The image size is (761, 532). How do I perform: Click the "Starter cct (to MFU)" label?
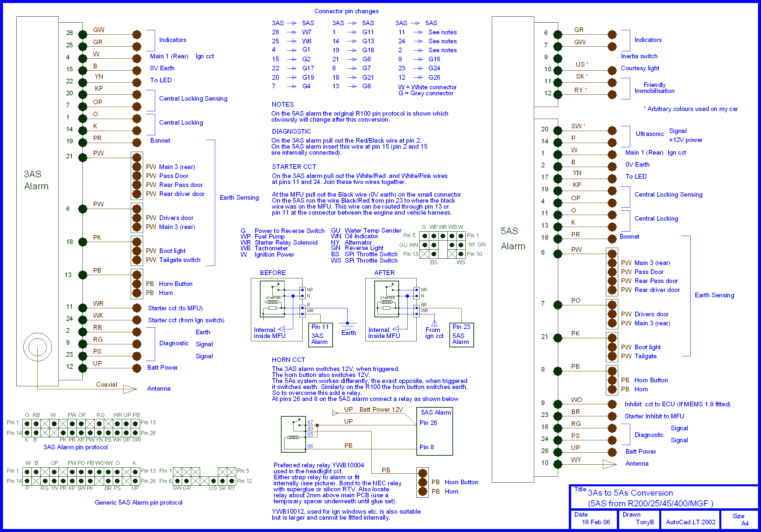click(175, 308)
